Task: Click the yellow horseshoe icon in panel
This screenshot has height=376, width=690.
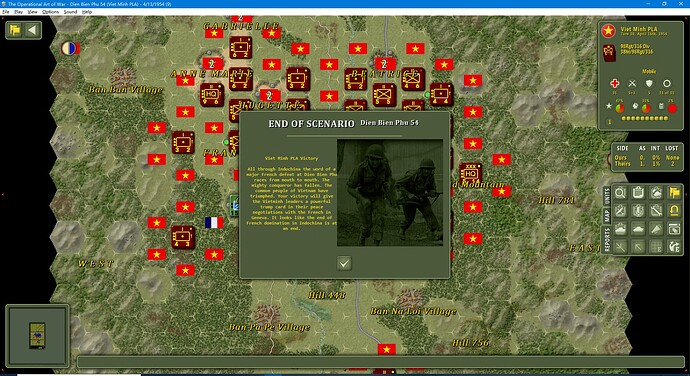Action: coord(674,211)
